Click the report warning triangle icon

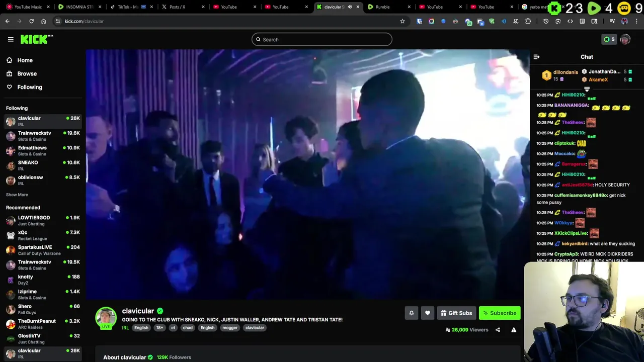pos(514,330)
